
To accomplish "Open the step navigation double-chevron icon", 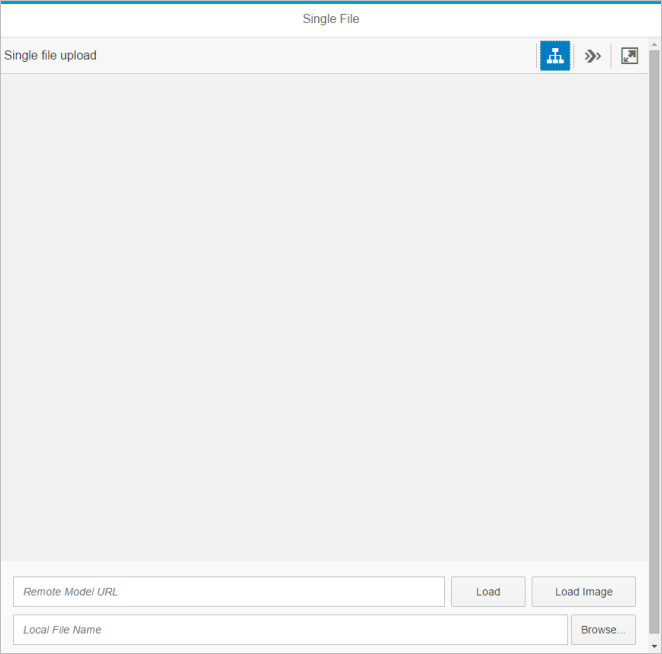I will coord(593,56).
